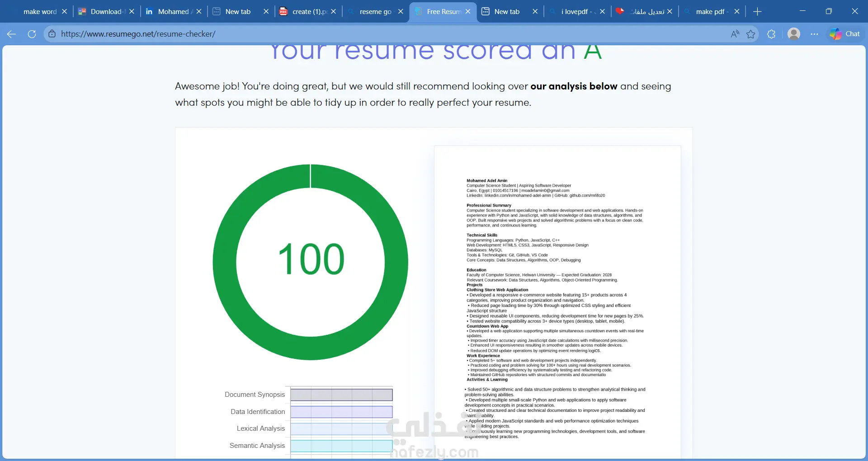This screenshot has height=461, width=868.
Task: Reload the resume checker page
Action: point(32,34)
